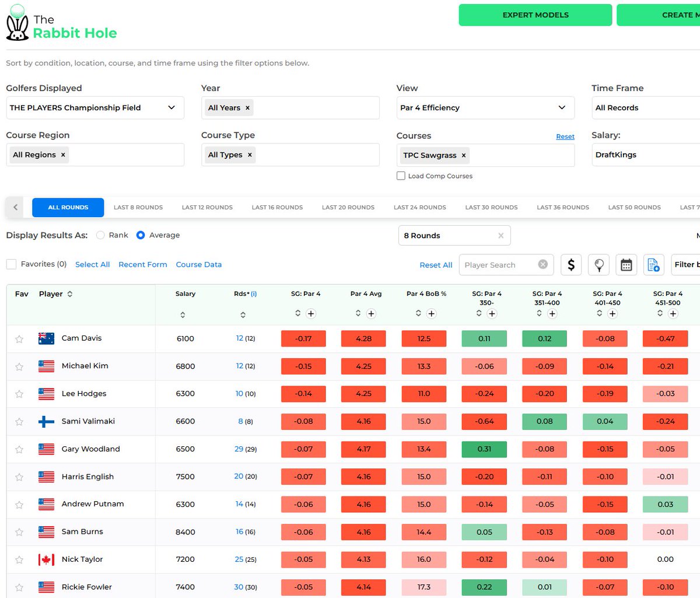
Task: Open the Course Type selector
Action: click(290, 155)
